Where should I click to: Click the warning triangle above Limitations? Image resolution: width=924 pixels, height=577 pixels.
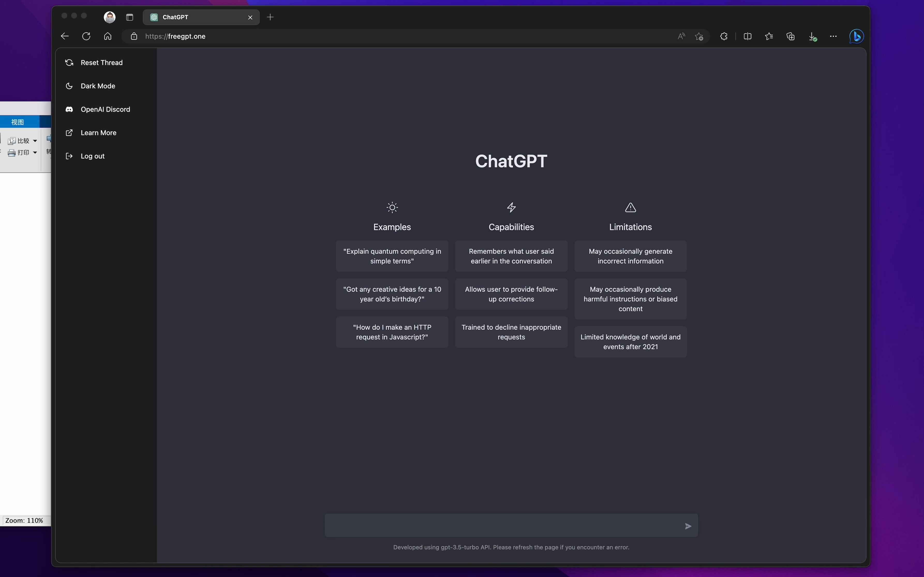click(x=630, y=207)
